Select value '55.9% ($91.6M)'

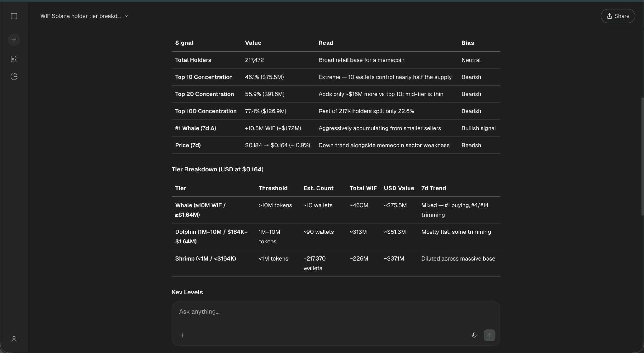point(265,94)
